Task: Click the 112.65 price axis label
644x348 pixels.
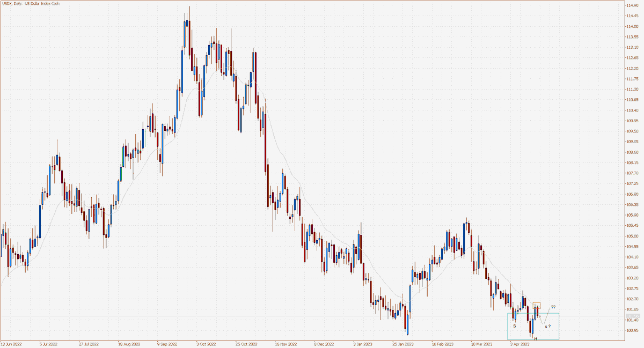Action: (x=632, y=58)
